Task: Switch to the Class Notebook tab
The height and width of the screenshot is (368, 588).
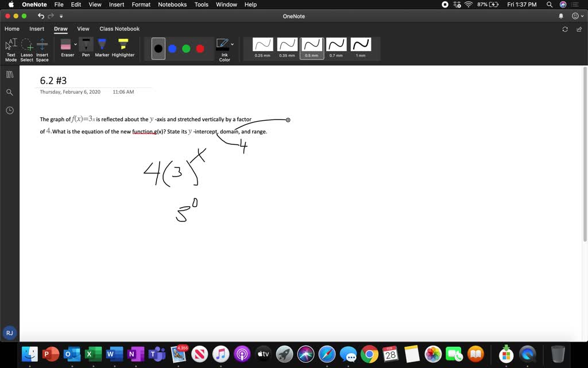Action: (x=119, y=29)
